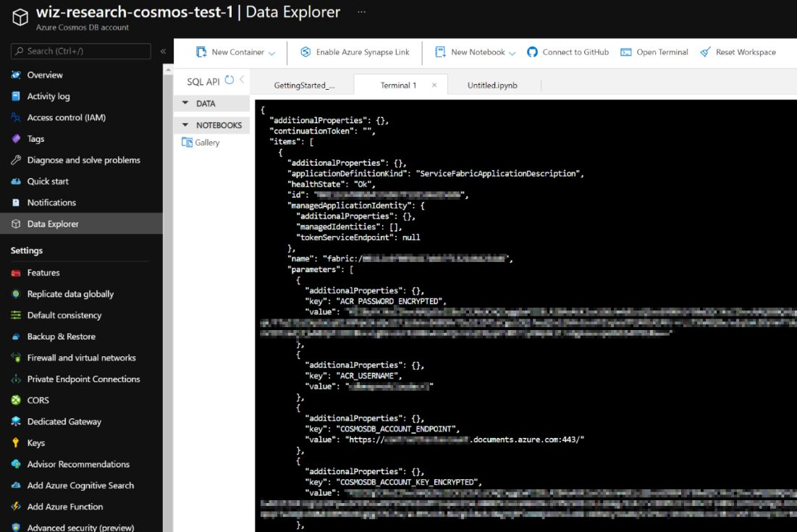Collapse the left navigation with double chevron
The image size is (797, 532).
[x=163, y=51]
